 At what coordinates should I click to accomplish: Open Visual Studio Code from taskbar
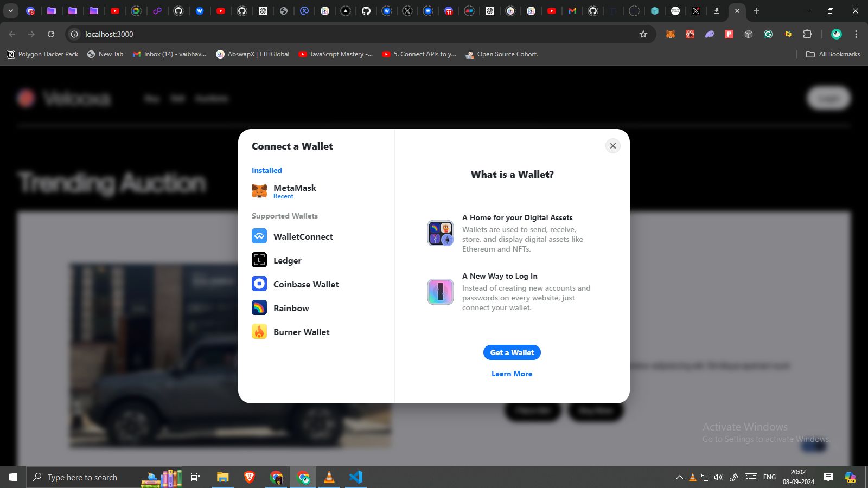356,477
